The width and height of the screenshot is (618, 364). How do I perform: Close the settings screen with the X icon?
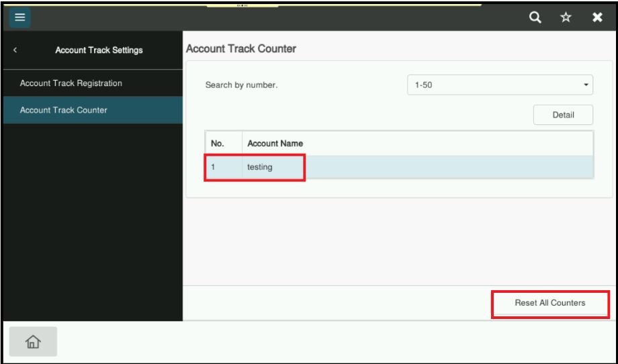click(x=597, y=16)
